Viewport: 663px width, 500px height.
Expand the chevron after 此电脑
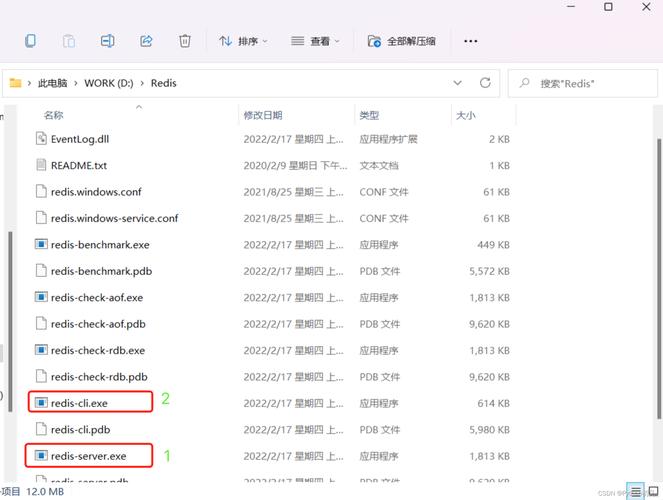[x=76, y=83]
